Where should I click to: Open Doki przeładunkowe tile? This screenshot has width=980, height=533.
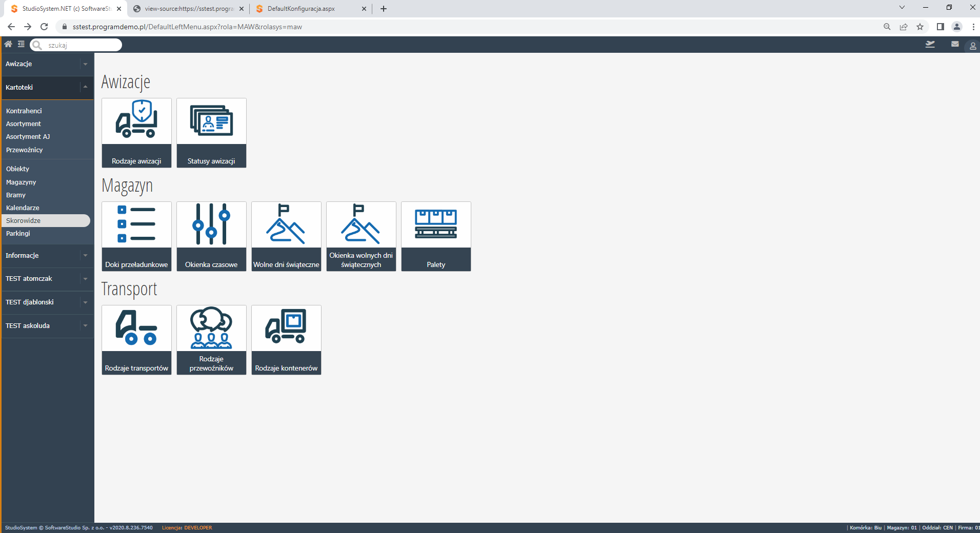coord(136,236)
